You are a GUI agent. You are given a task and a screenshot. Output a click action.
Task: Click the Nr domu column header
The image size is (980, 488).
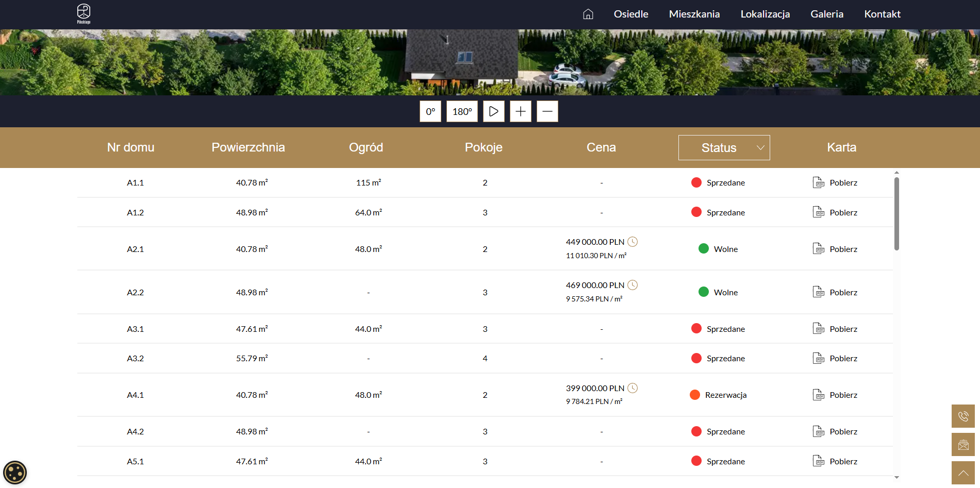click(131, 147)
